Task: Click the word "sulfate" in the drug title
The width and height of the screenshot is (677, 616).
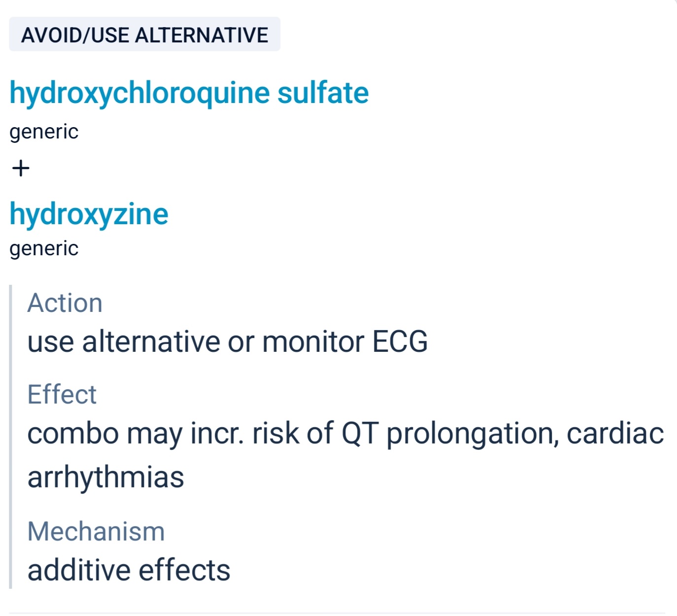Action: (323, 93)
